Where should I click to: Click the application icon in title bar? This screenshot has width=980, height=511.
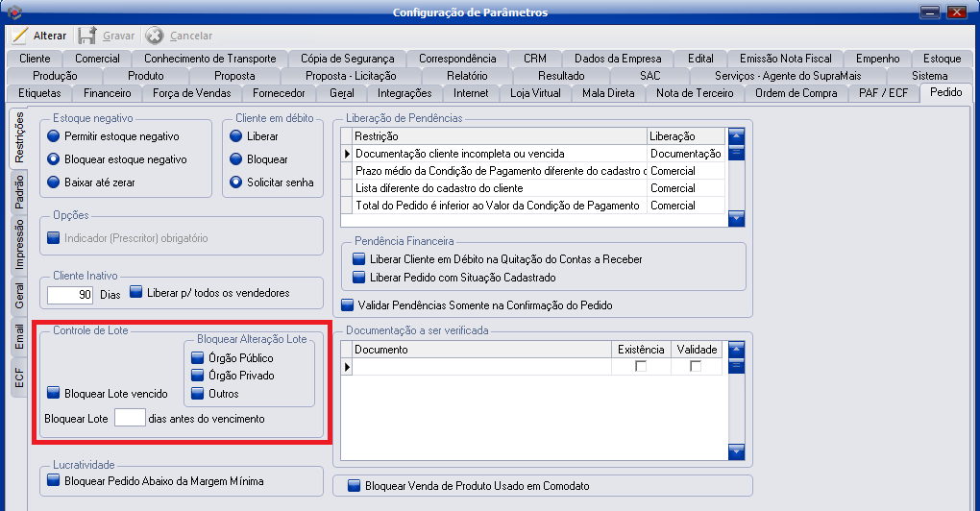click(x=13, y=12)
